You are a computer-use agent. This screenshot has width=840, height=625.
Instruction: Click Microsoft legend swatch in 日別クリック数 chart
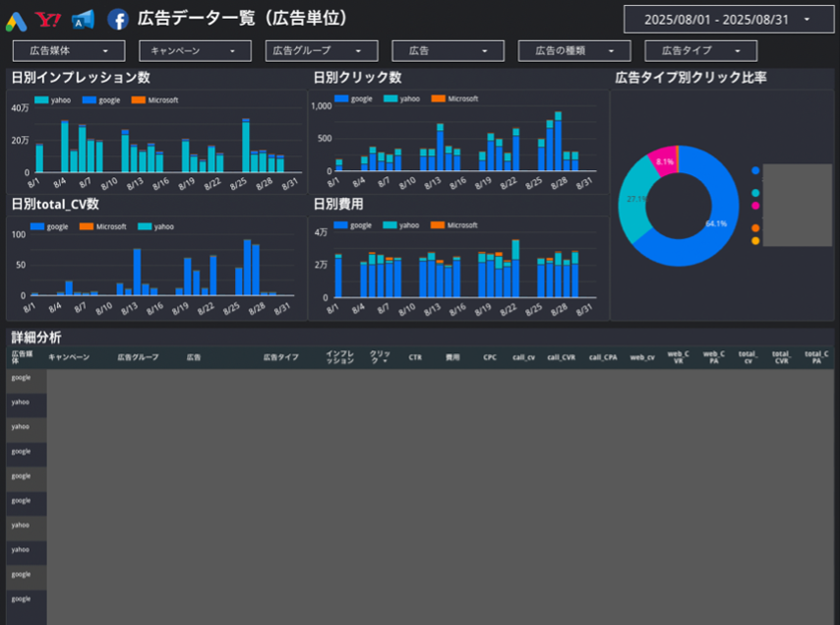(440, 99)
